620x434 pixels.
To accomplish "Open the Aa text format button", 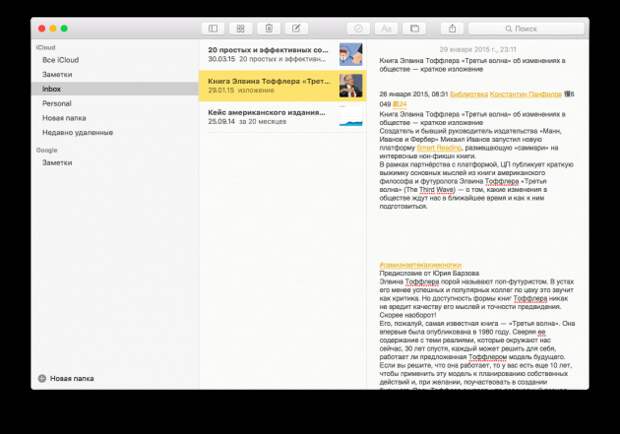I will (386, 28).
